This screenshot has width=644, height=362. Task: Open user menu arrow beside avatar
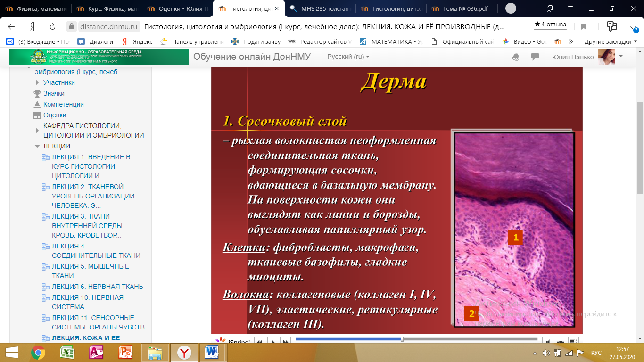(621, 56)
